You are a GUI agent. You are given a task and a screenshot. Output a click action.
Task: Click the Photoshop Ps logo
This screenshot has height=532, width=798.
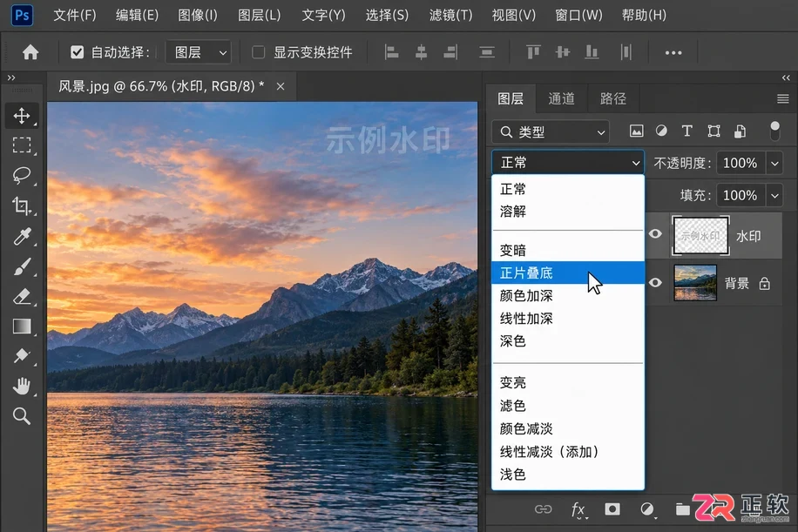tap(23, 15)
